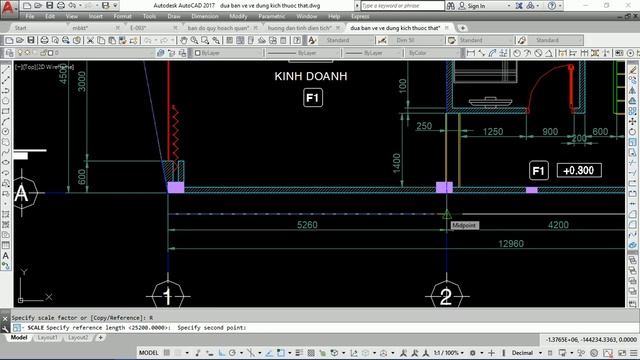Click the Zoom Previous icon
This screenshot has width=640, height=360.
coord(216,40)
